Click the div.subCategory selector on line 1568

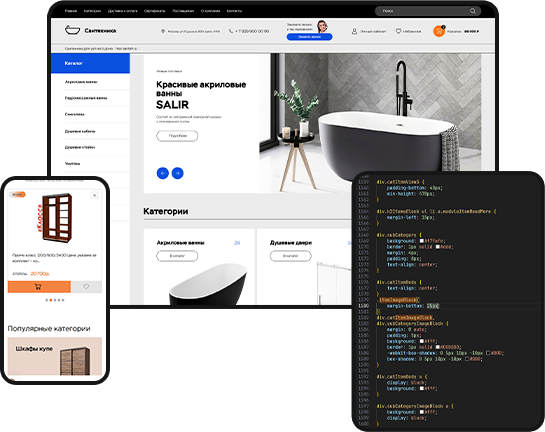click(x=396, y=235)
